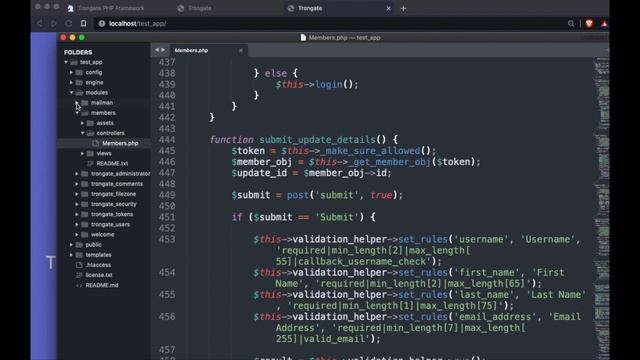Viewport: 640px width, 360px height.
Task: Expand the config folder
Action: [71, 72]
